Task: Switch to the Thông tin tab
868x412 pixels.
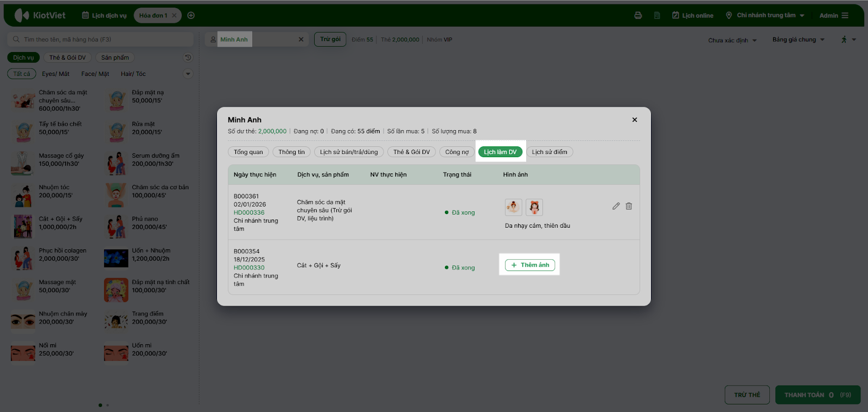Action: [x=292, y=152]
